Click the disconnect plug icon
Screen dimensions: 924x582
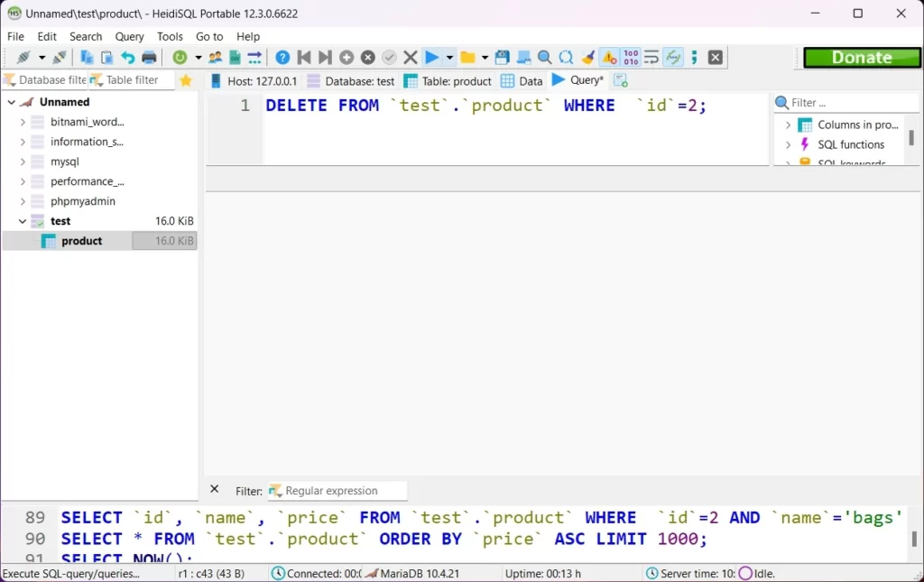coord(59,57)
